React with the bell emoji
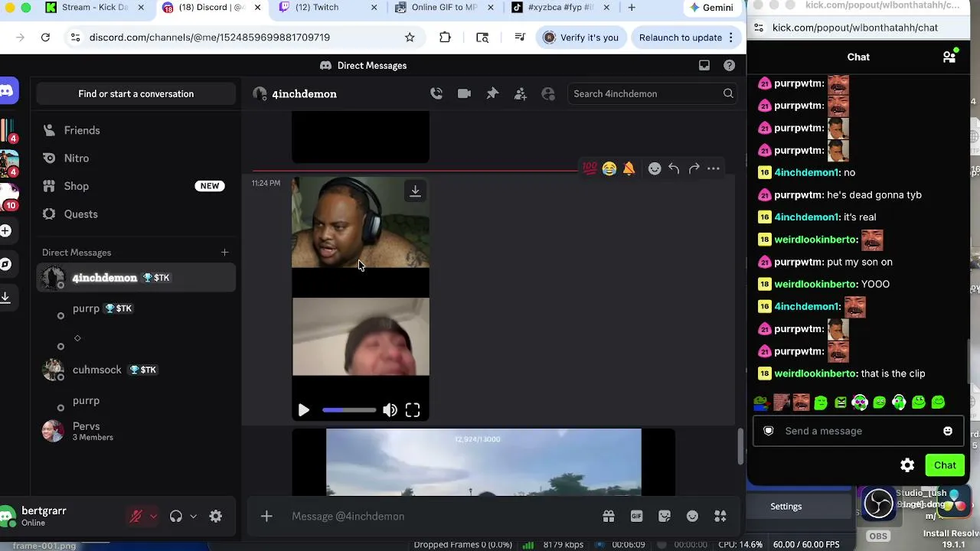The image size is (980, 551). click(x=629, y=168)
